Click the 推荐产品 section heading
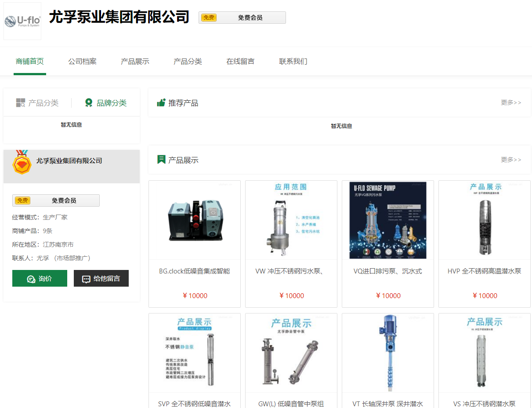Screen dimensions: 532x408 pos(183,103)
